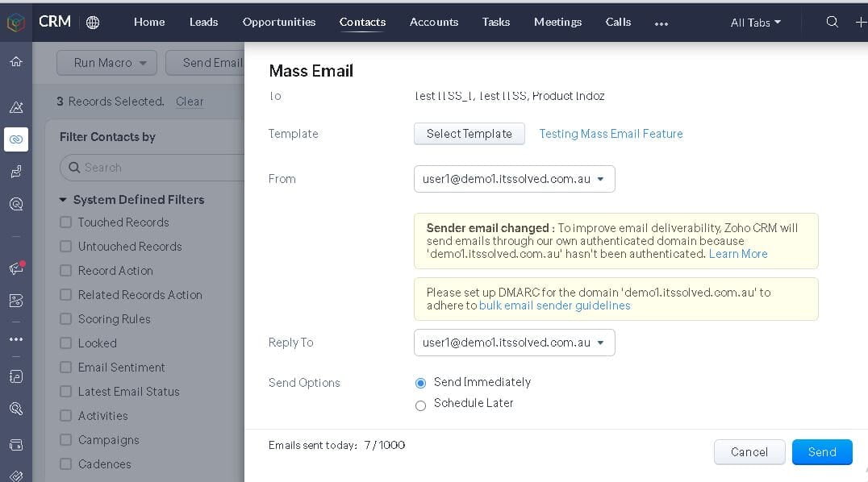The height and width of the screenshot is (482, 868).
Task: Open the announcements megaphone icon with red badge
Action: coord(16,268)
